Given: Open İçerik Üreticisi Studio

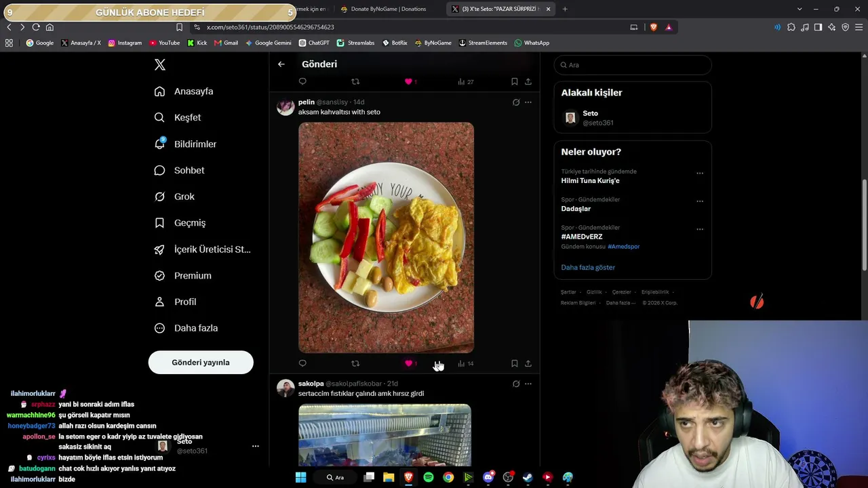Looking at the screenshot, I should (x=202, y=249).
